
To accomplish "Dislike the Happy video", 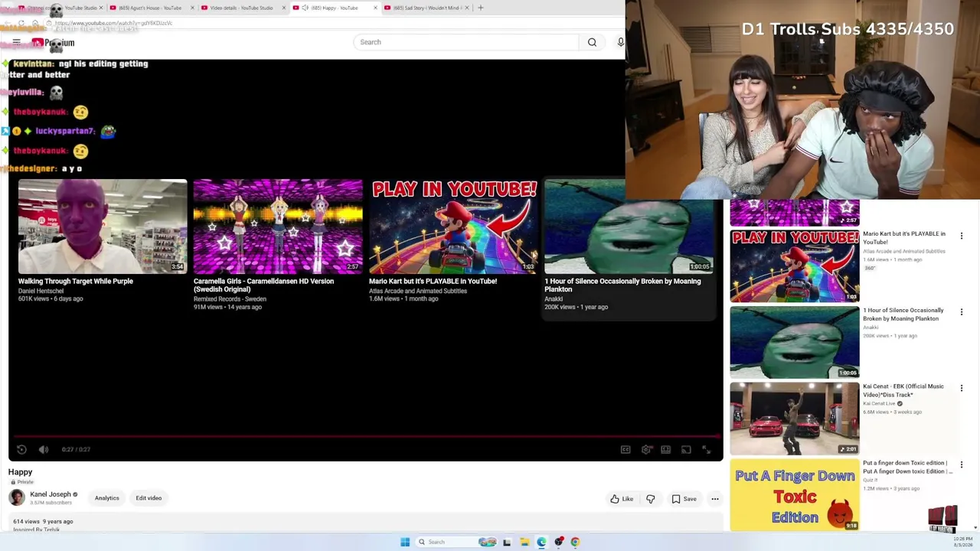I will click(650, 499).
